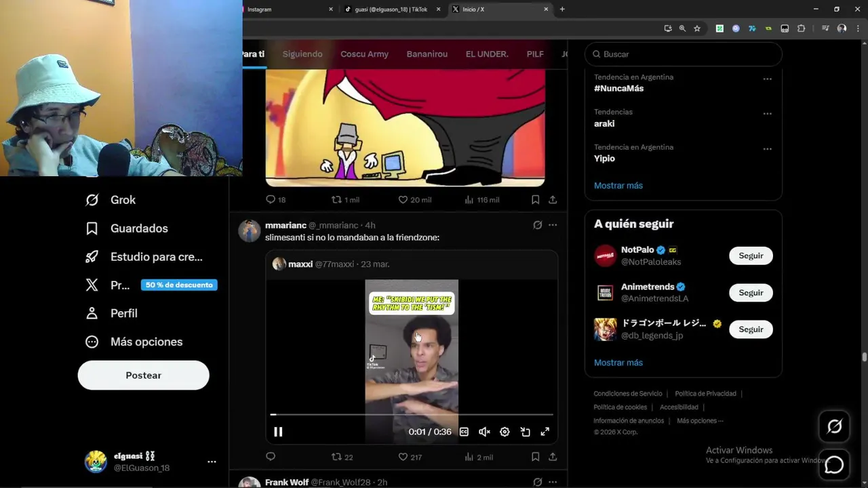Viewport: 868px width, 488px height.
Task: Open Política de Privacidad link
Action: pos(705,394)
